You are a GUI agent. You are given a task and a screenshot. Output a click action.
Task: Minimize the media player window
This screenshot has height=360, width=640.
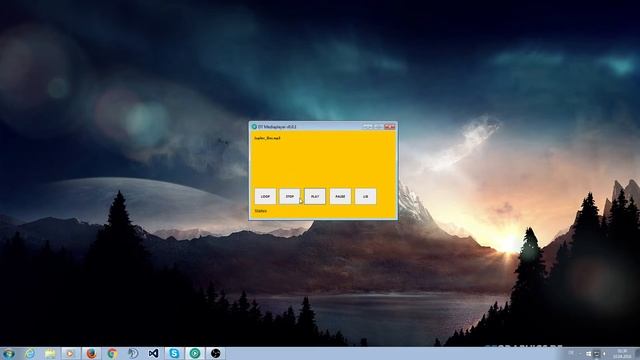367,127
